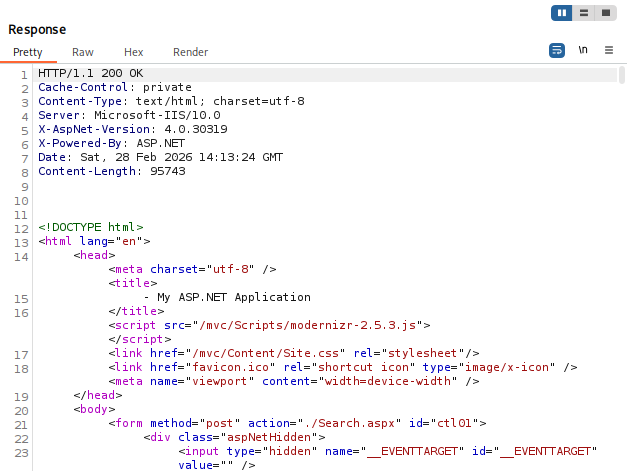Viewport: 627px width, 471px height.
Task: Show the Render tab
Action: 190,52
